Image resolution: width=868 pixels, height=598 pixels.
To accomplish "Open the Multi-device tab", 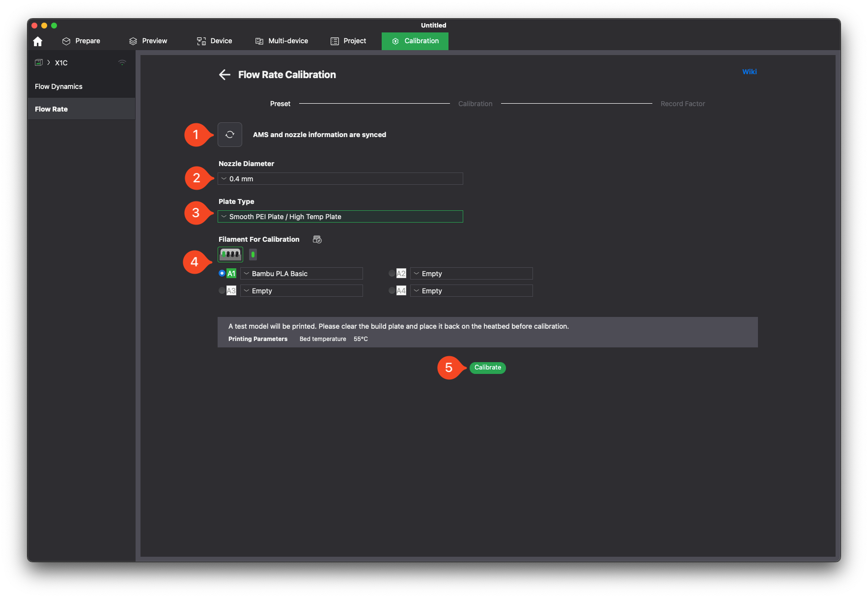I will [x=282, y=41].
